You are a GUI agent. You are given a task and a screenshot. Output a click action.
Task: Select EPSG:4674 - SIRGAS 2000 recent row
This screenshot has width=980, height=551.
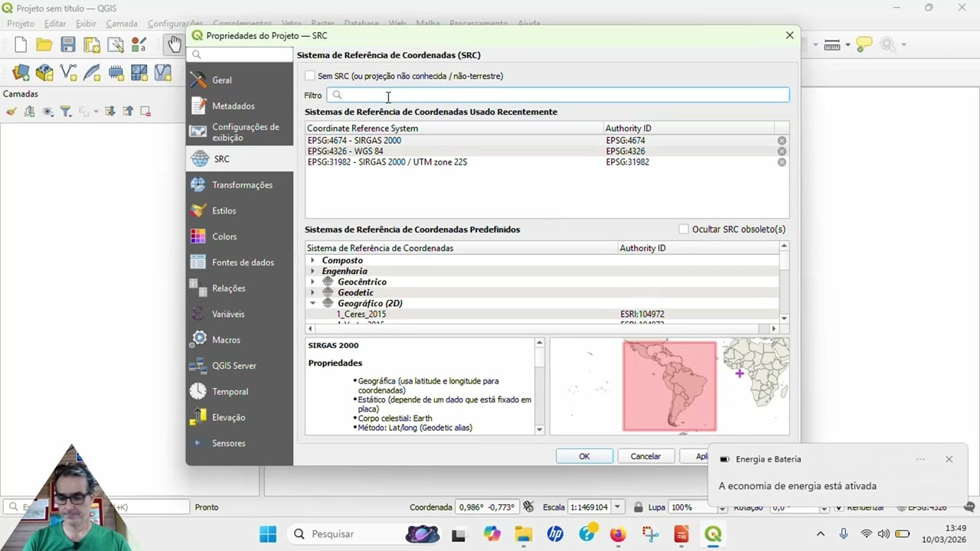coord(541,141)
